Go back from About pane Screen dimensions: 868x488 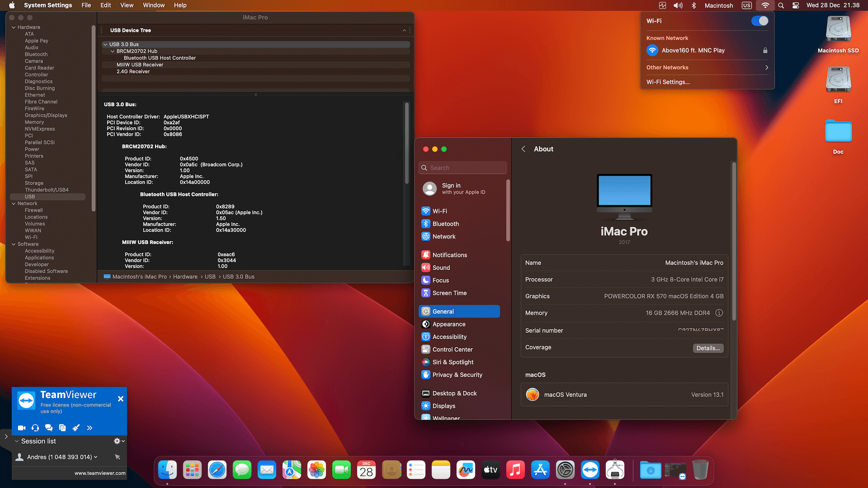(523, 149)
